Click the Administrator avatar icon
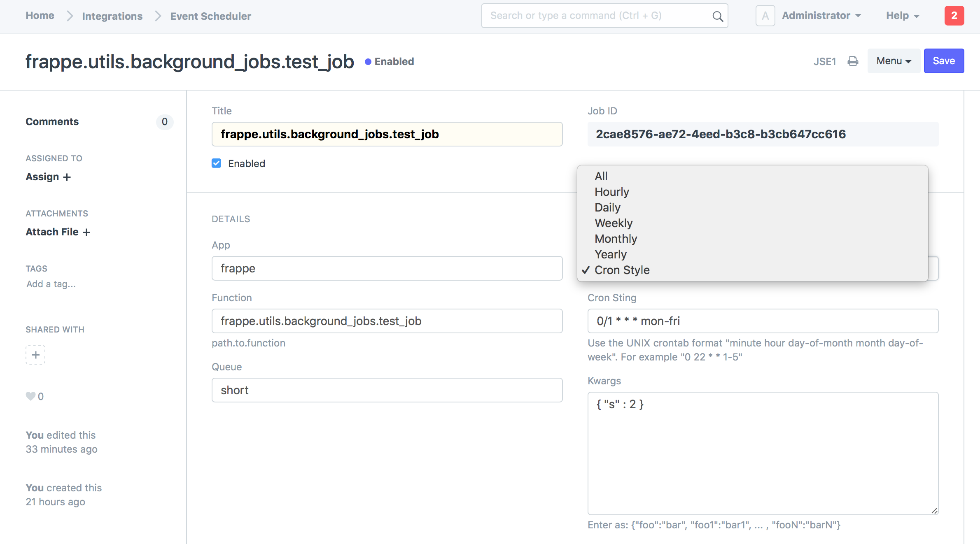Image resolution: width=980 pixels, height=544 pixels. coord(765,16)
